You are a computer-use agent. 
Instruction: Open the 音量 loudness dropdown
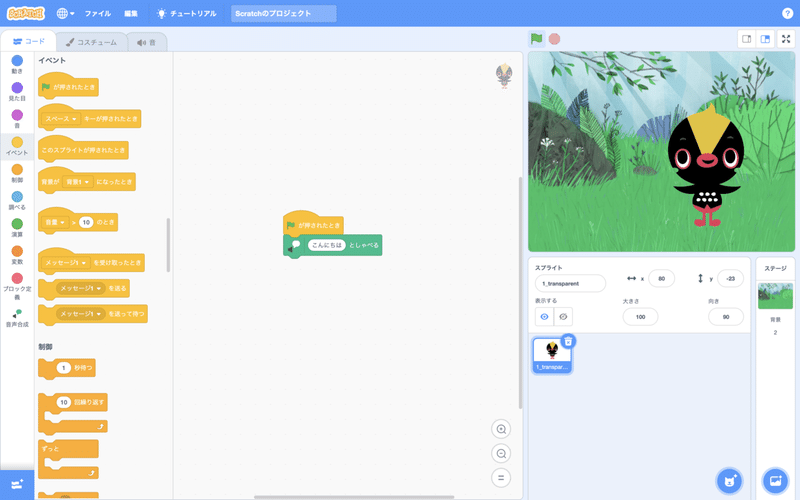click(x=55, y=222)
